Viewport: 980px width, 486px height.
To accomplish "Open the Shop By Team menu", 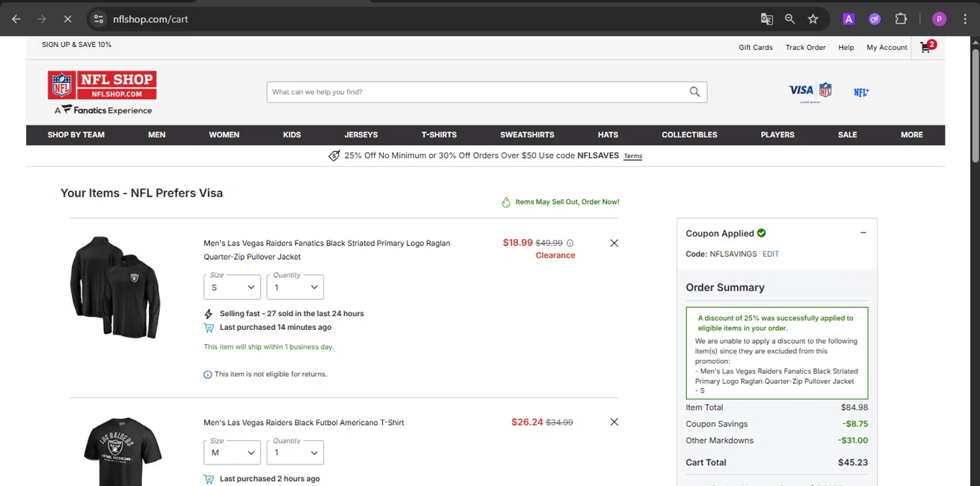I will [x=76, y=135].
